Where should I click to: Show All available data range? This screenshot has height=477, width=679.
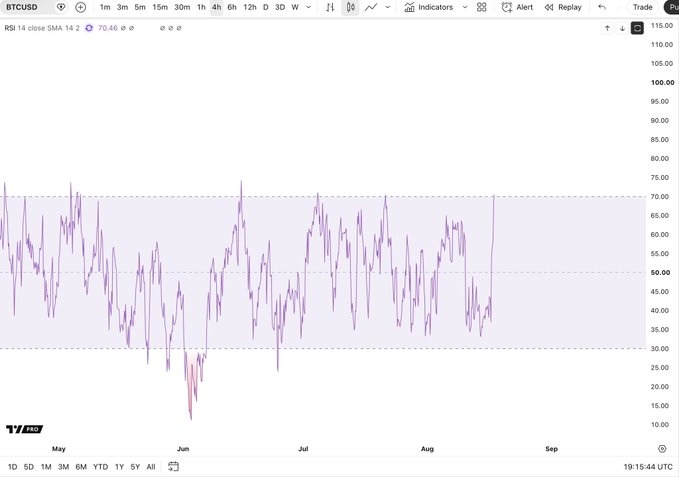point(151,467)
